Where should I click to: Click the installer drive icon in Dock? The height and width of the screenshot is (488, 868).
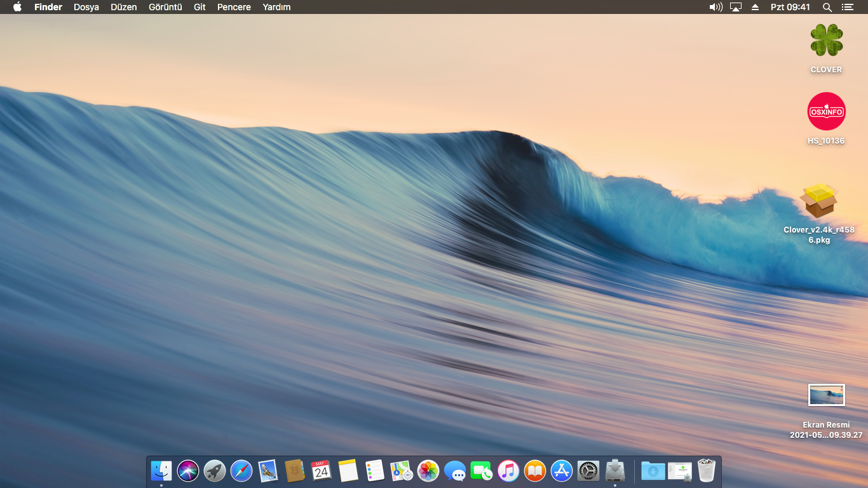point(615,471)
